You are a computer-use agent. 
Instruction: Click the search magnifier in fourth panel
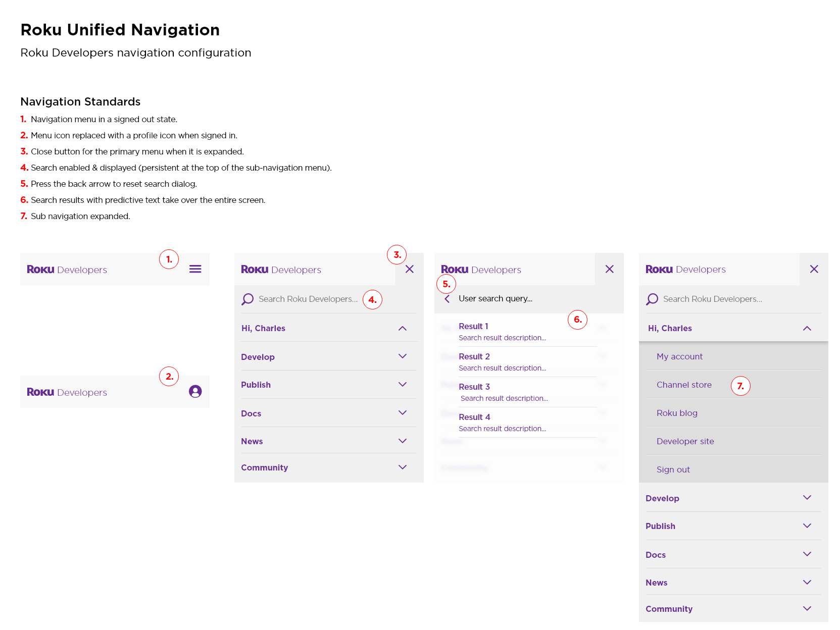point(652,299)
